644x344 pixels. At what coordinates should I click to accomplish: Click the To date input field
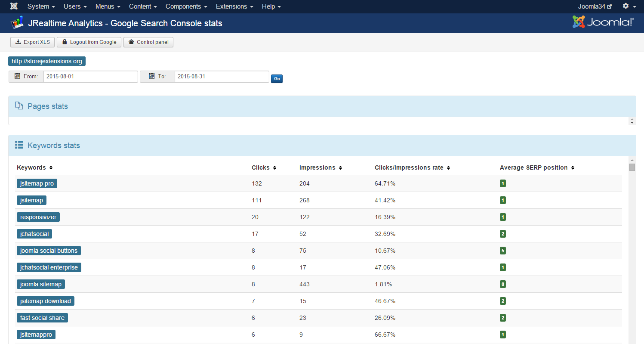pos(222,76)
